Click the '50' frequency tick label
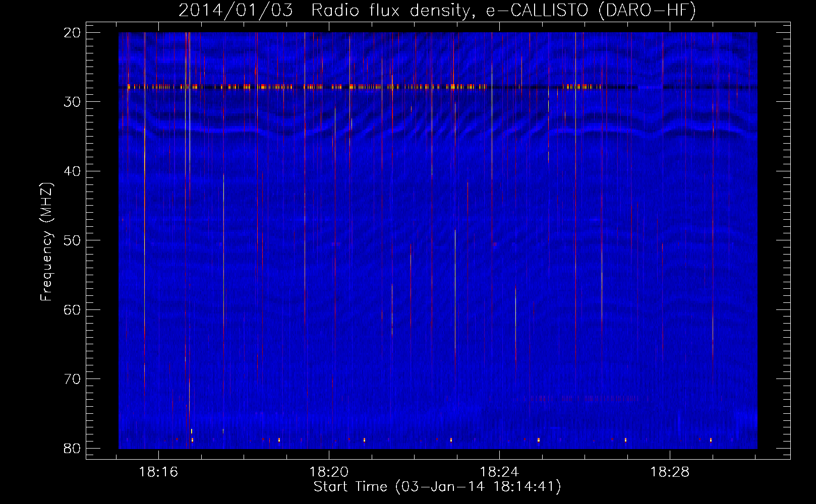Image resolution: width=816 pixels, height=504 pixels. click(x=73, y=240)
